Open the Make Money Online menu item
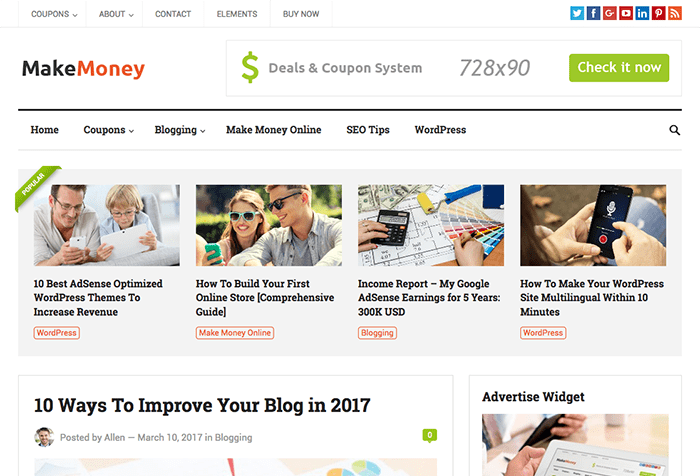 pyautogui.click(x=274, y=130)
